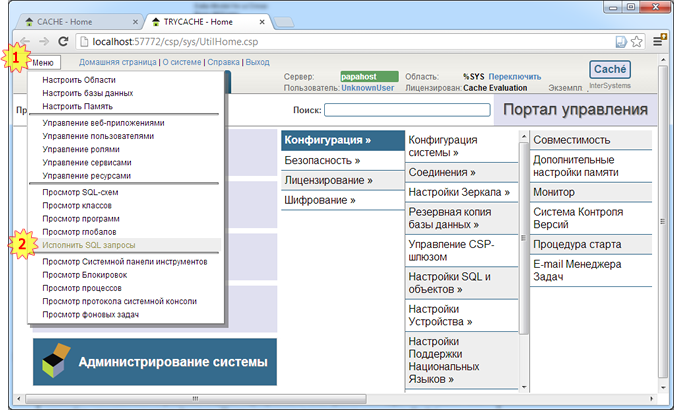Screen dimensions: 674x410
Task: Expand Настройки Поддержки Национальных Языков »
Action: pyautogui.click(x=462, y=360)
